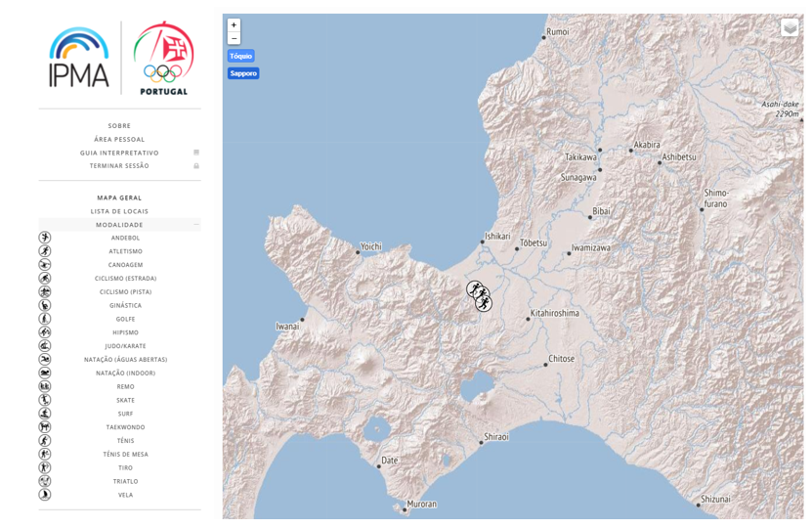Click the Muroran label on map
This screenshot has width=812, height=528.
tap(421, 504)
